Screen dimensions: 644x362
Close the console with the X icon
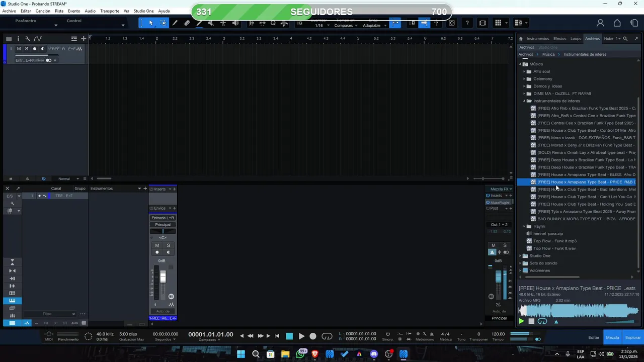click(x=7, y=189)
